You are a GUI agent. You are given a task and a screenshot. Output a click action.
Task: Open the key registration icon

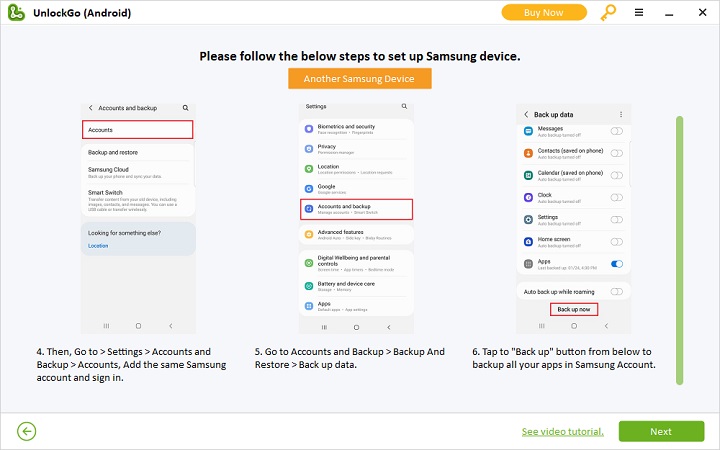608,13
